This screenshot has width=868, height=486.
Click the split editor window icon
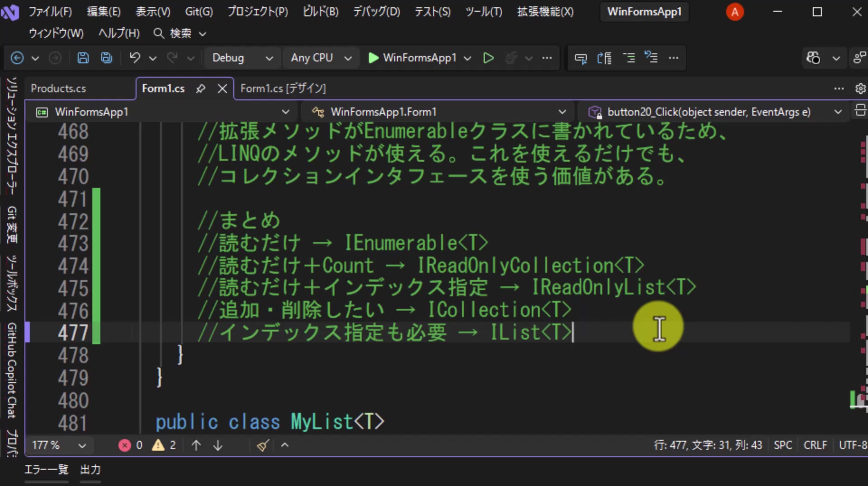[860, 110]
